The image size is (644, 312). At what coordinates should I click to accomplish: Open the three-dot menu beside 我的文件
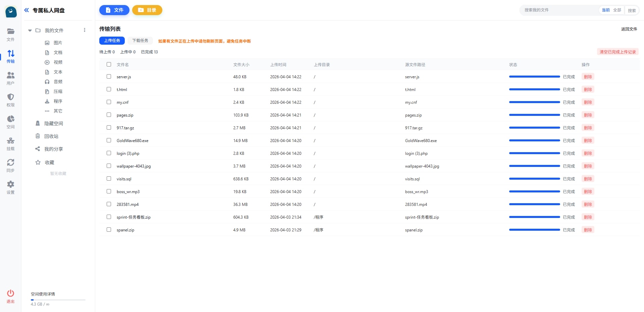[x=85, y=30]
